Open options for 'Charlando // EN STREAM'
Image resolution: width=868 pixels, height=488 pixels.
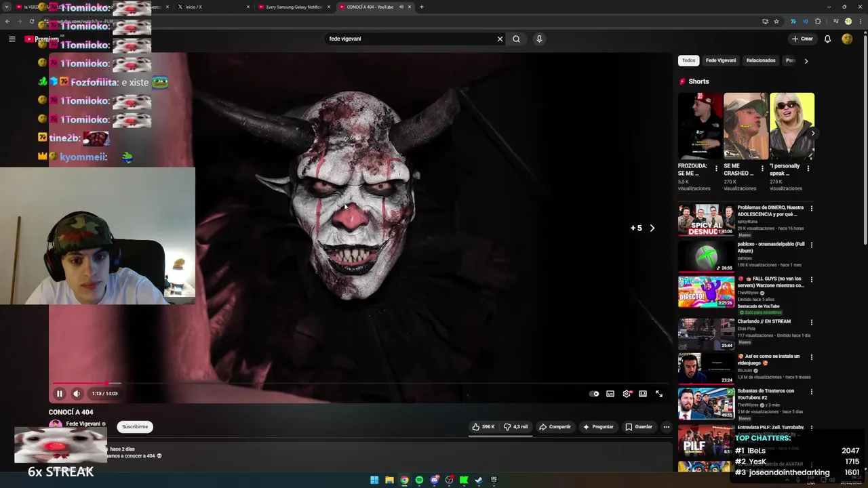click(811, 322)
